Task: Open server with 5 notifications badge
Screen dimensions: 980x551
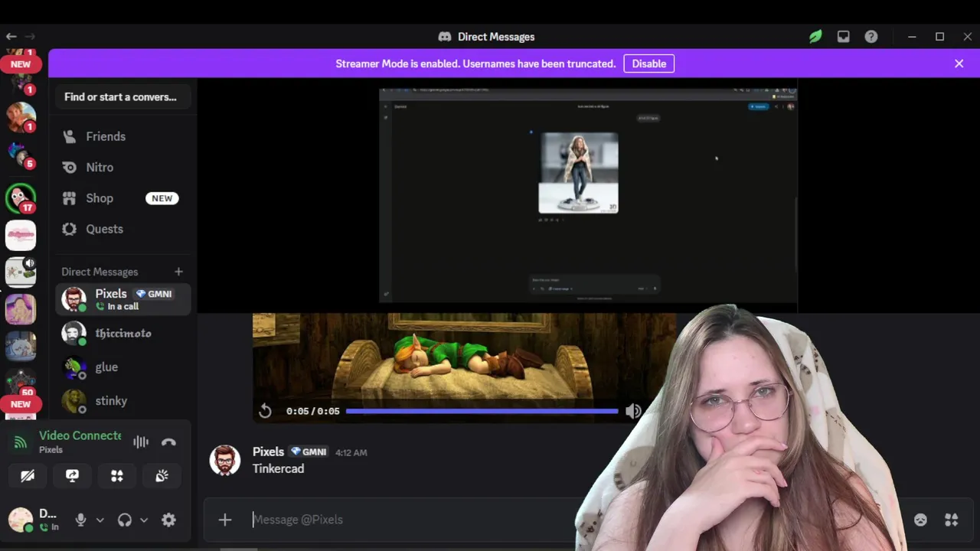Action: tap(21, 155)
